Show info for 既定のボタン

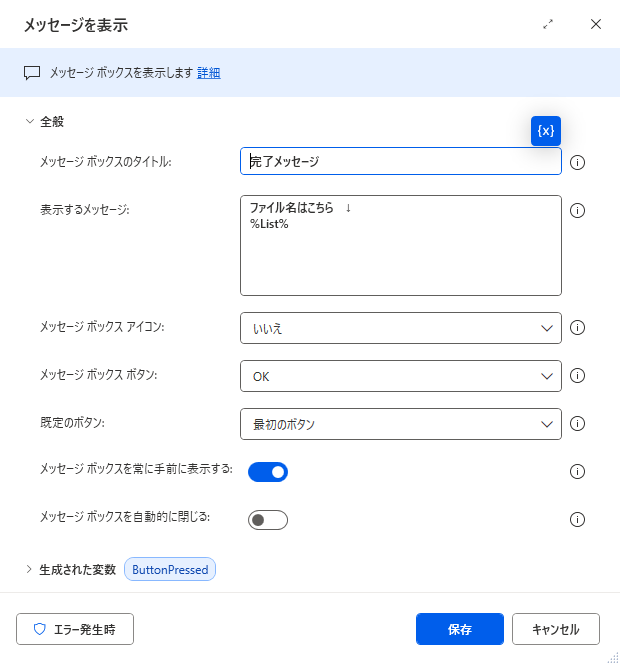coord(577,423)
